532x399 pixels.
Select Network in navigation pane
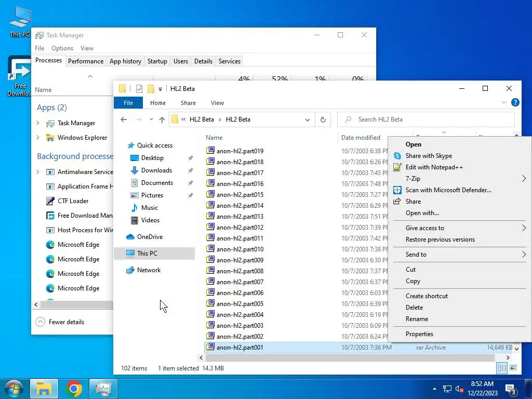[149, 270]
